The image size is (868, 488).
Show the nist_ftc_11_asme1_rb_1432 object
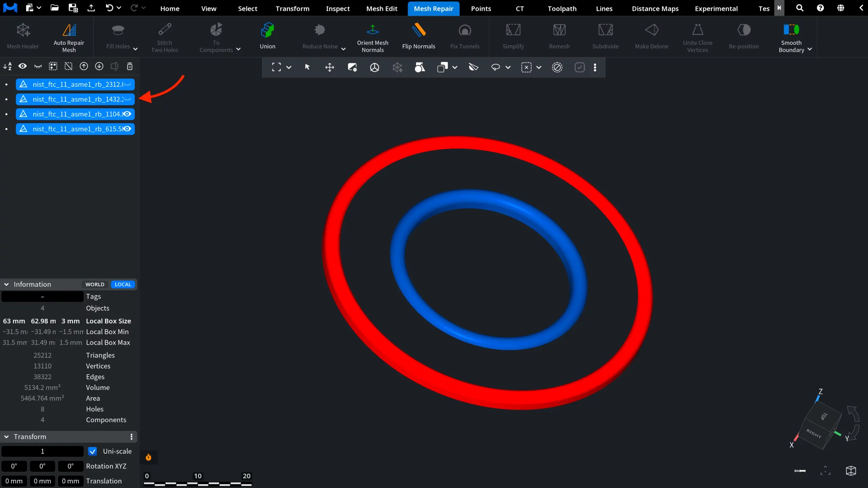[x=127, y=99]
